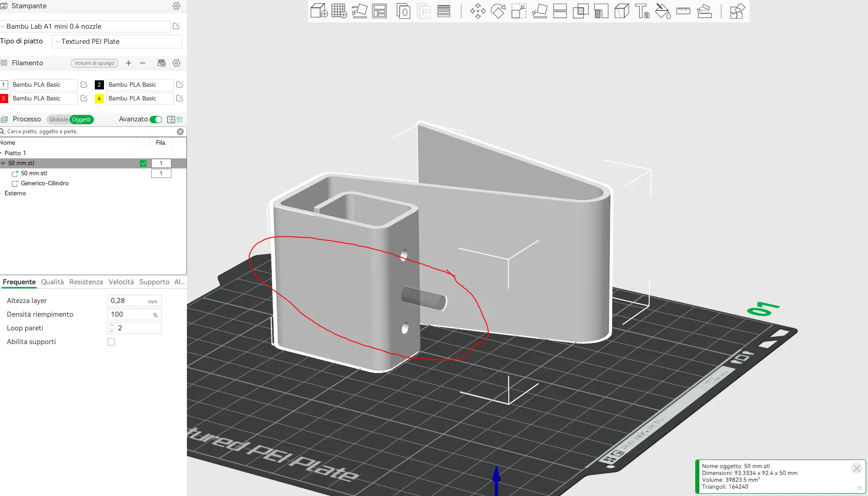Click the Add object cube icon
Screen dimensions: 868x496
319,10
